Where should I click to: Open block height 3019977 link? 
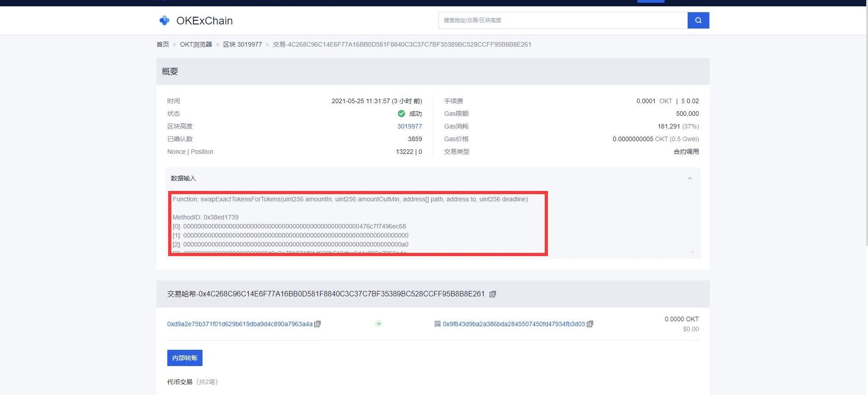(410, 126)
